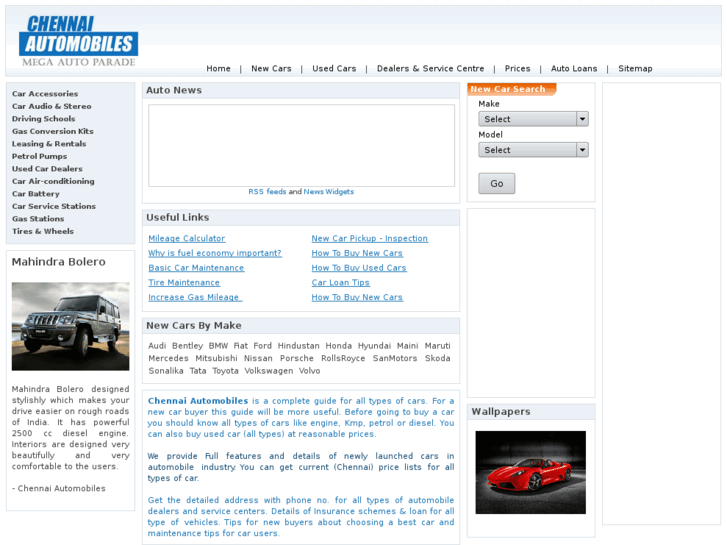Click the Wallpapers section heading
The height and width of the screenshot is (545, 727).
pos(501,412)
